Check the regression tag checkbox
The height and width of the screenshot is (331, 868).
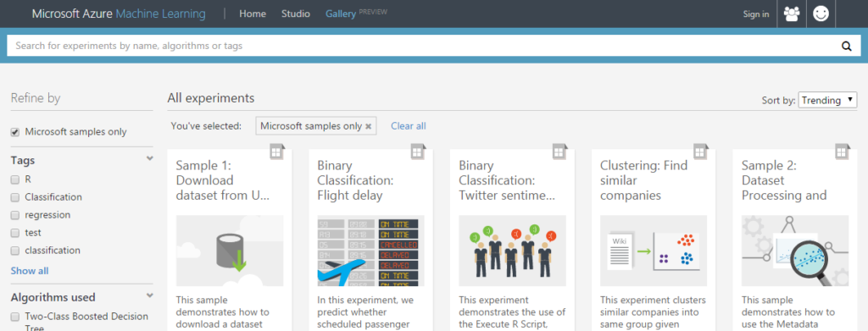pos(15,215)
